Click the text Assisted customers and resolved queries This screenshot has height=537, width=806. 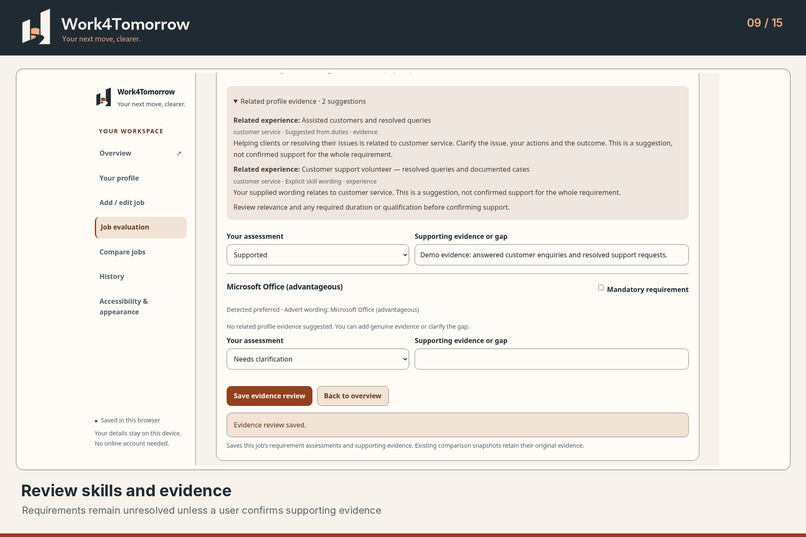366,120
